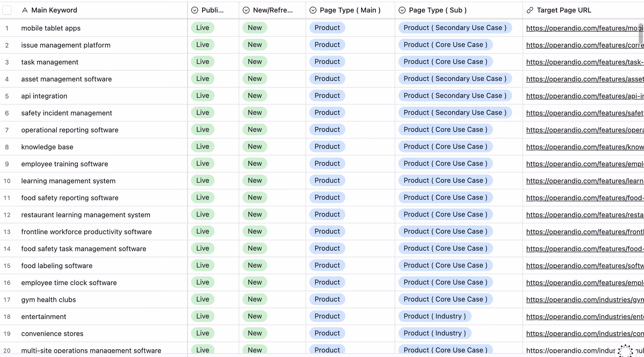This screenshot has height=357, width=644.
Task: Click the Live tag in gym health clubs row
Action: 203,299
